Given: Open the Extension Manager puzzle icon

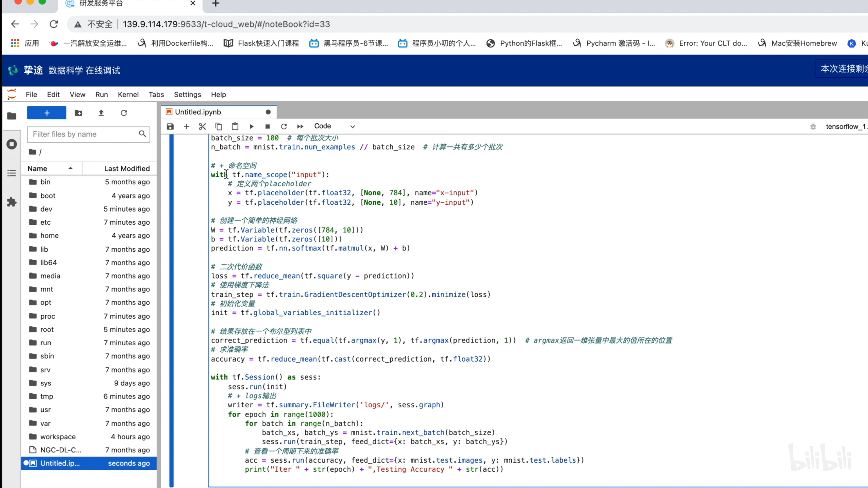Looking at the screenshot, I should click(12, 202).
